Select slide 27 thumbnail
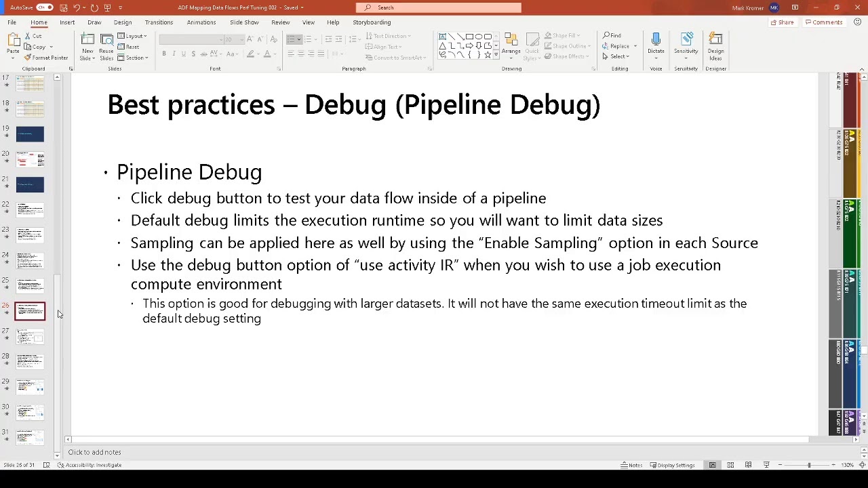This screenshot has width=868, height=488. (x=30, y=337)
